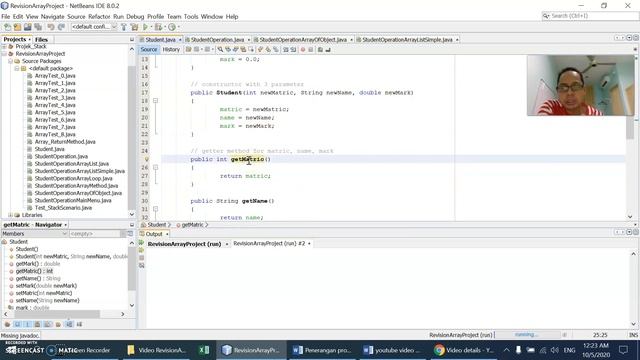
Task: Open StudentOperationMainMenu.java in Projects tree
Action: coord(73,200)
